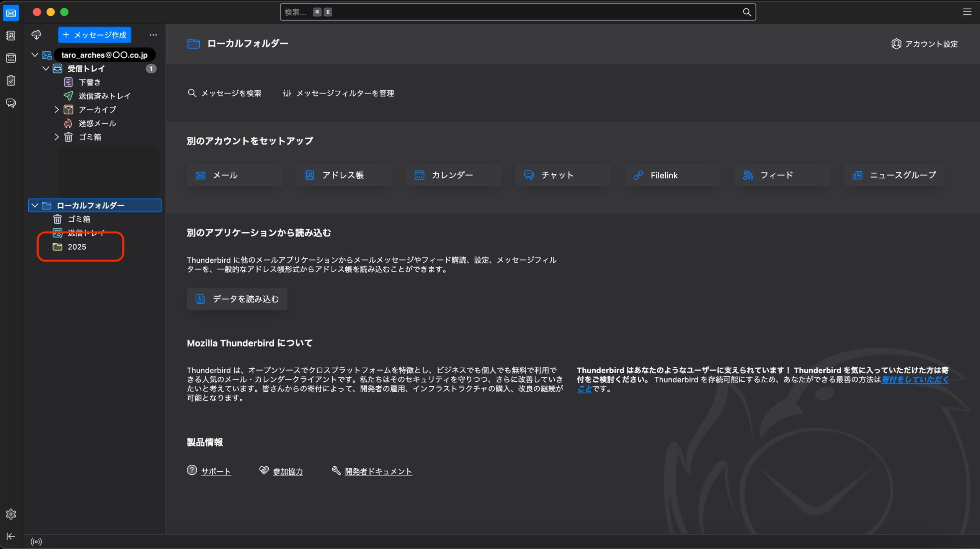This screenshot has width=980, height=549.
Task: Select the 2025 folder
Action: (77, 247)
